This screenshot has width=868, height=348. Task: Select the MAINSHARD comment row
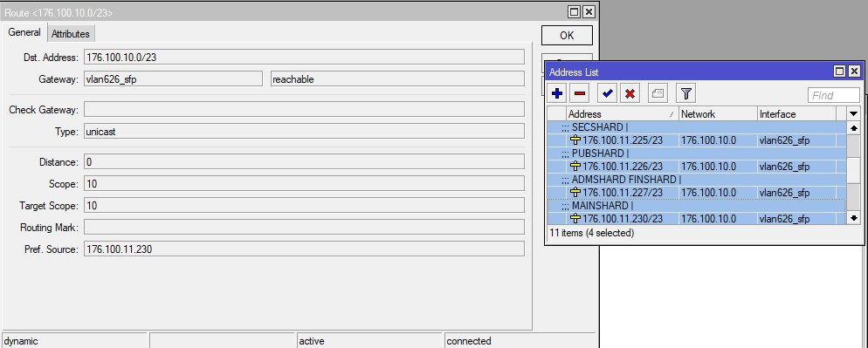[x=696, y=205]
